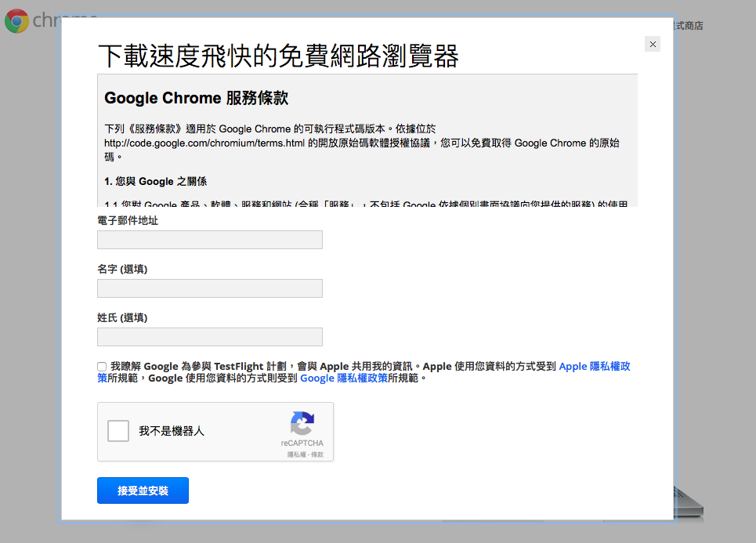Open the Apple 隱私權政策 link
The height and width of the screenshot is (543, 756).
[x=595, y=366]
